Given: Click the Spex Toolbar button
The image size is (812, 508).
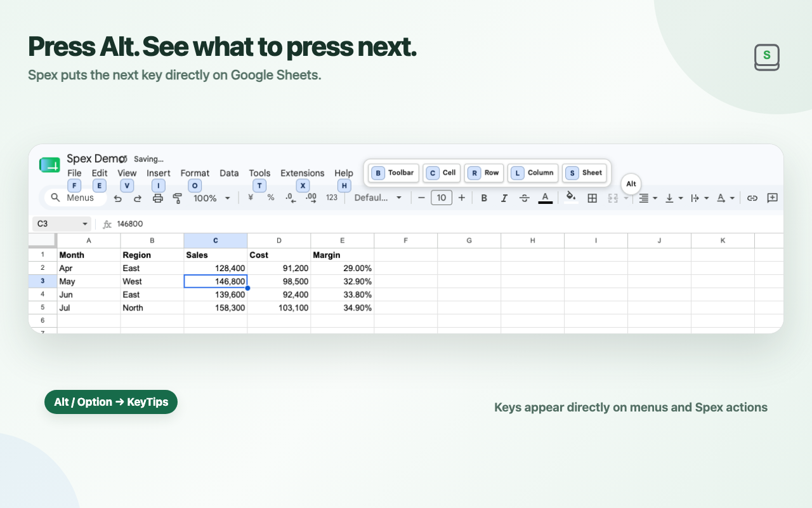Looking at the screenshot, I should [394, 173].
